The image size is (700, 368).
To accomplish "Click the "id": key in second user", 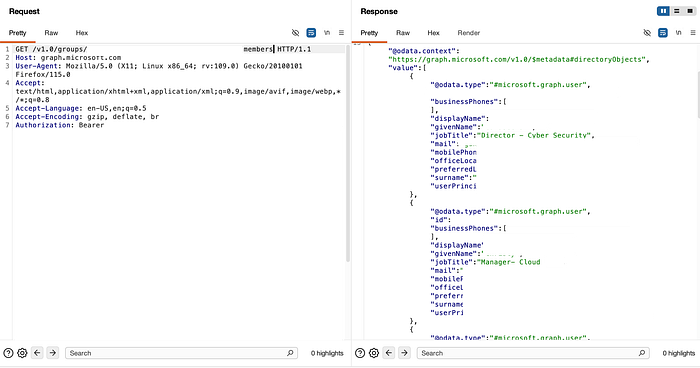I will point(441,220).
